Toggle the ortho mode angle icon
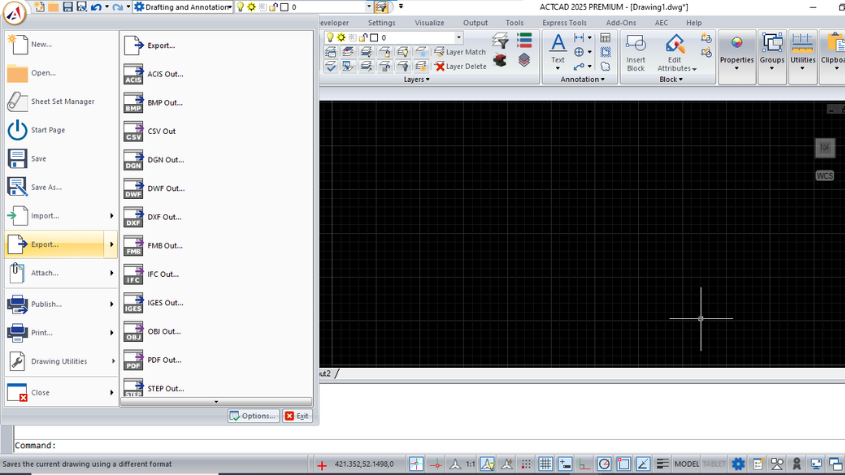The image size is (845, 475). pos(584,464)
